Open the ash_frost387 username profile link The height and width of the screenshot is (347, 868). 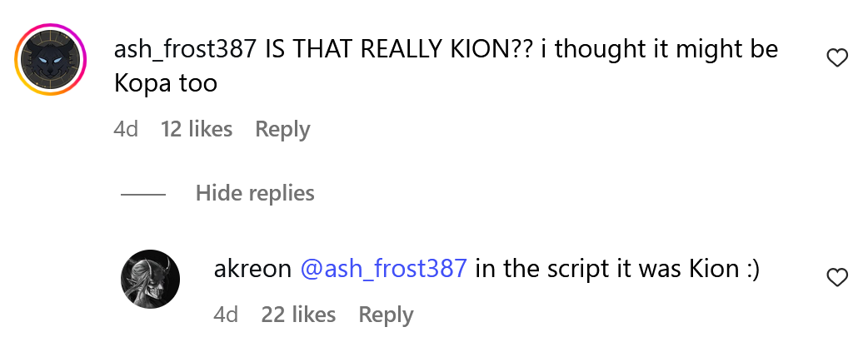pos(184,49)
